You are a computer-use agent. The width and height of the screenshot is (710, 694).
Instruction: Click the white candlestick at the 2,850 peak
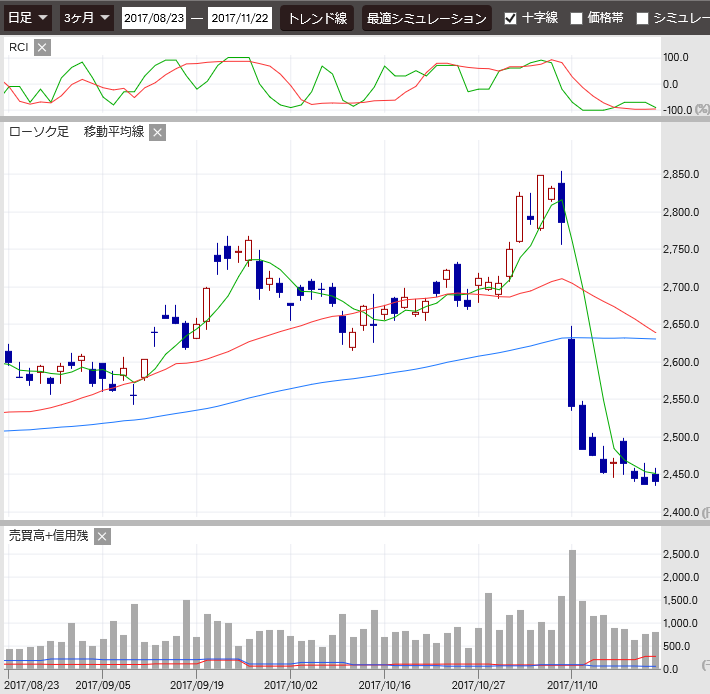point(540,202)
